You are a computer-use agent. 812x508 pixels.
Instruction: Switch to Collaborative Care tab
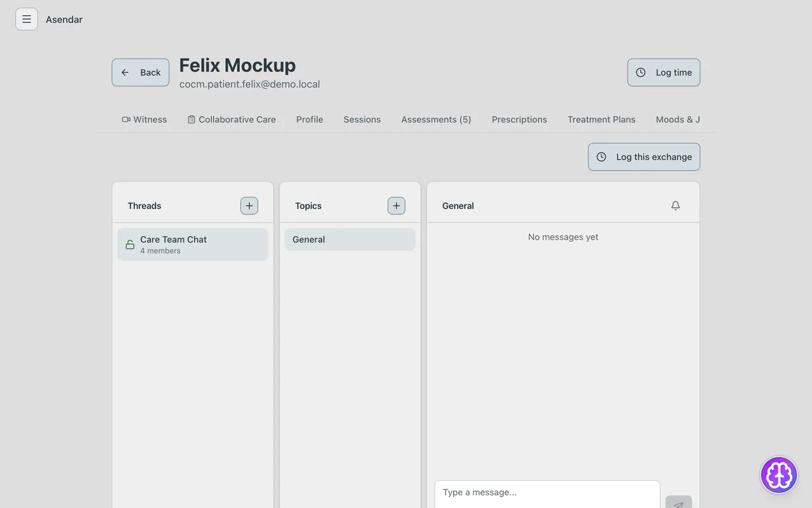[x=232, y=119]
